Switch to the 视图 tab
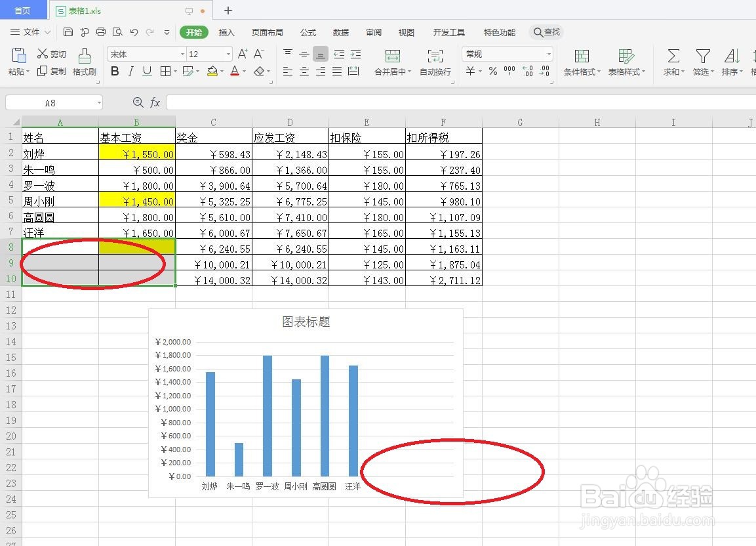Screen dimensions: 756x546 click(407, 32)
